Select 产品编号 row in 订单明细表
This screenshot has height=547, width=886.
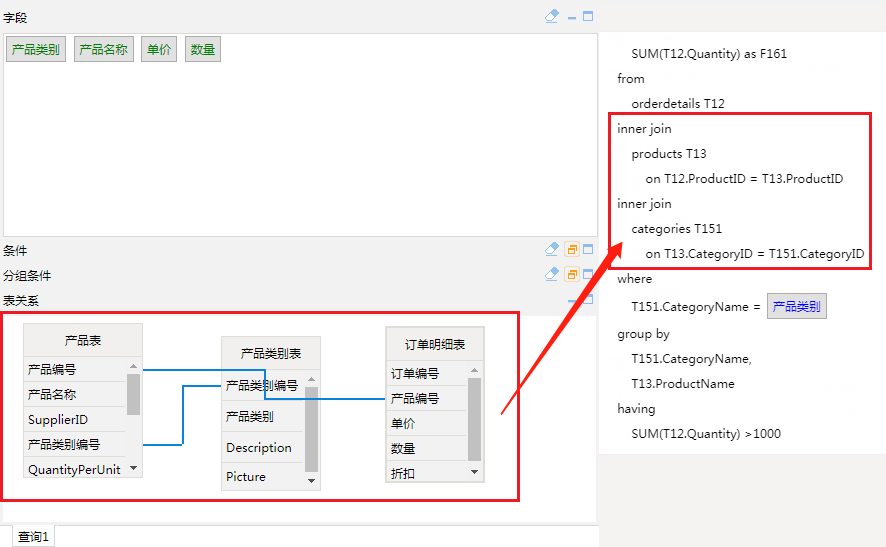[x=427, y=398]
